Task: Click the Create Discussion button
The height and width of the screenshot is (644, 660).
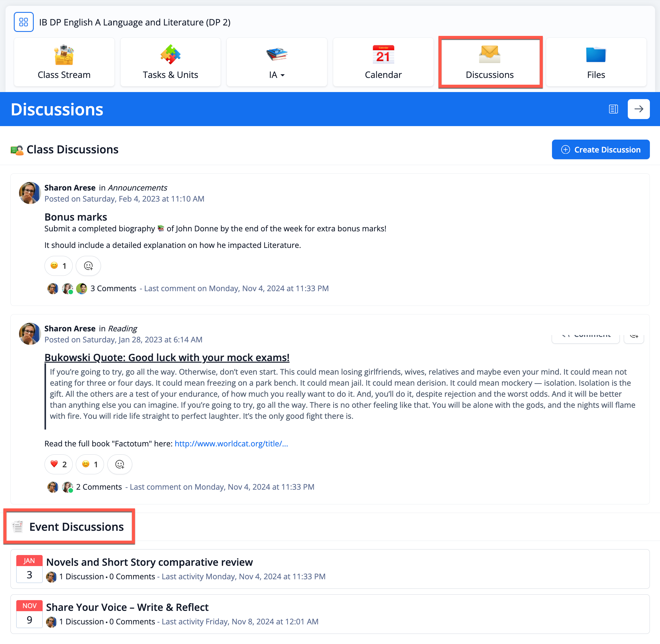Action: (x=600, y=149)
